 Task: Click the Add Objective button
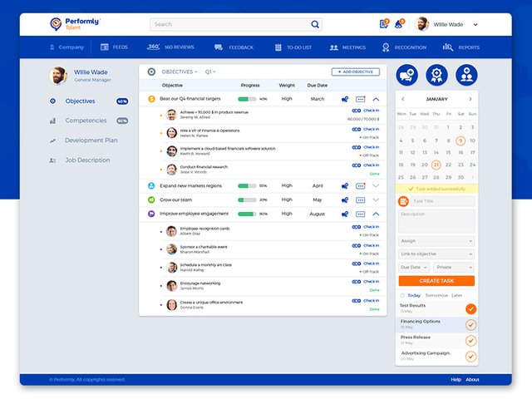coord(355,72)
